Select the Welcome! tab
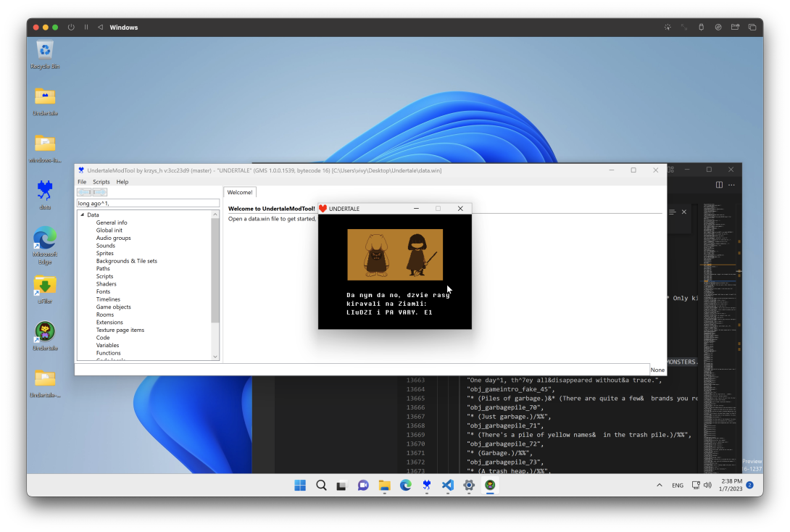This screenshot has height=532, width=790. [240, 192]
